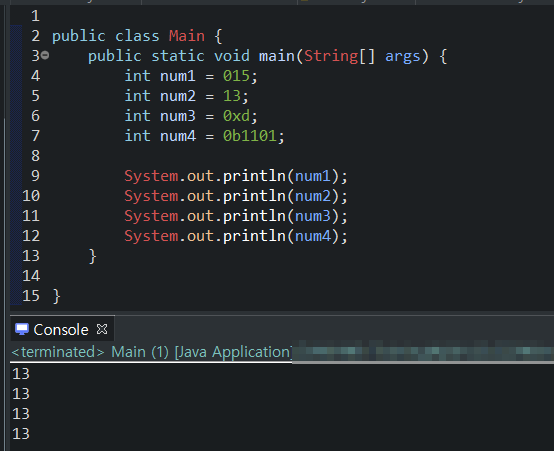Click println(num2) statement on line 10
Image resolution: width=554 pixels, height=451 pixels.
pyautogui.click(x=236, y=196)
